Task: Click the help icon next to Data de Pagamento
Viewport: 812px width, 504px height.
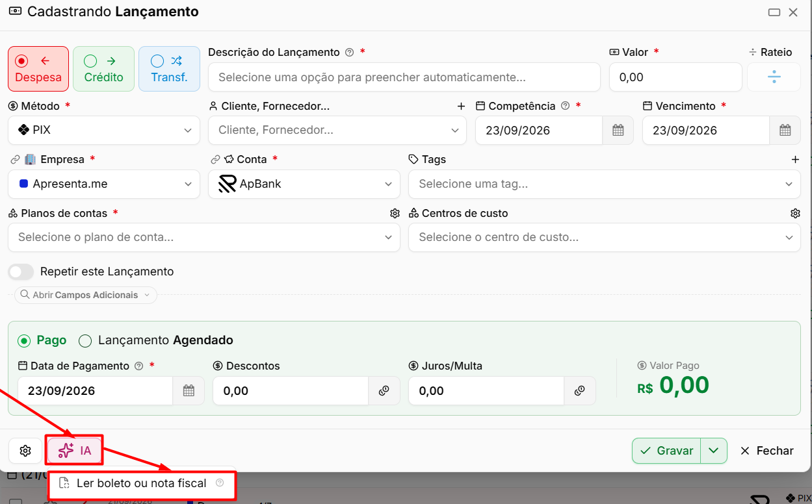Action: pyautogui.click(x=138, y=366)
